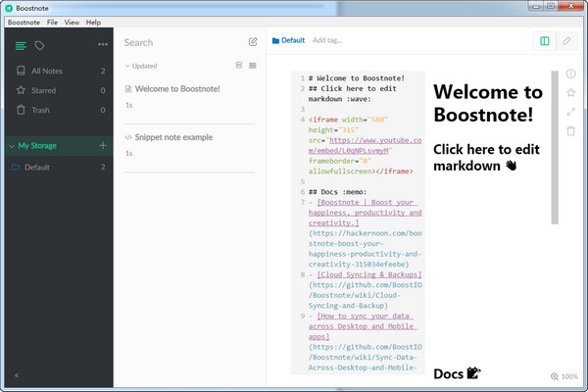Screen dimensions: 588x392
Task: Move the note to trash with trash icon
Action: coord(570,130)
